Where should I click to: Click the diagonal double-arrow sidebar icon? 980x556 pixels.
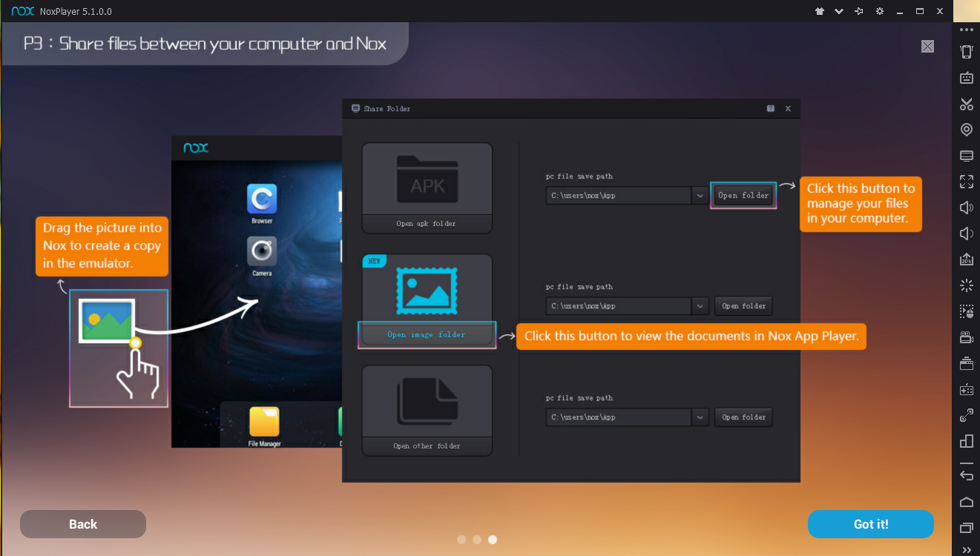(x=967, y=415)
